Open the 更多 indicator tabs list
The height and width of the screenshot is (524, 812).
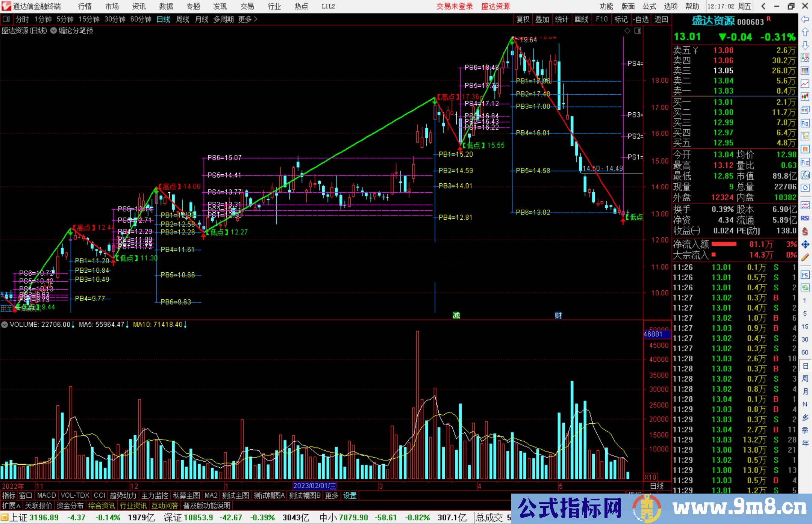pyautogui.click(x=332, y=495)
